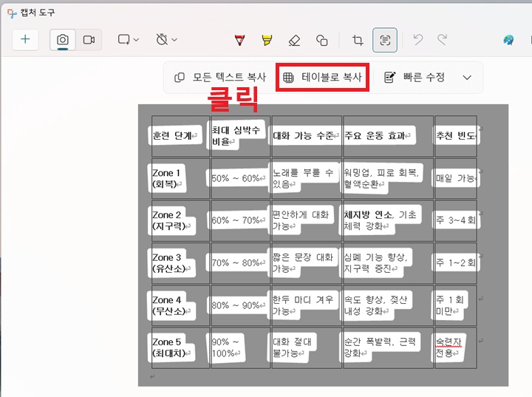532x397 pixels.
Task: Activate the image crop tool
Action: [358, 40]
